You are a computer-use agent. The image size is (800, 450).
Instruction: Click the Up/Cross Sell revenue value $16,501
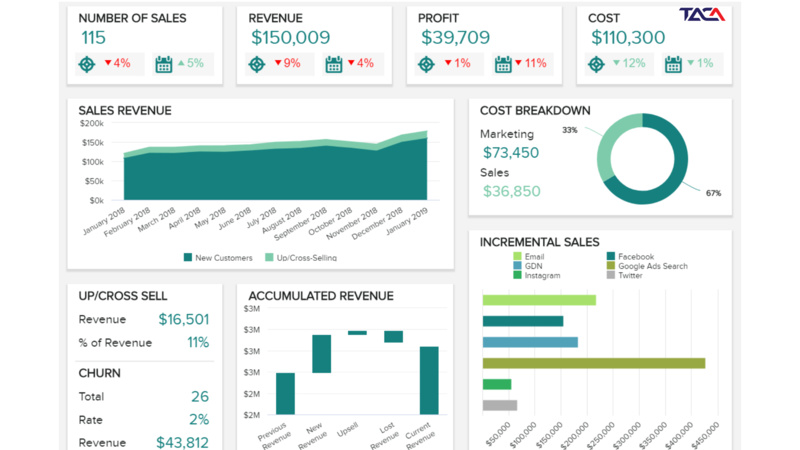[x=183, y=320]
